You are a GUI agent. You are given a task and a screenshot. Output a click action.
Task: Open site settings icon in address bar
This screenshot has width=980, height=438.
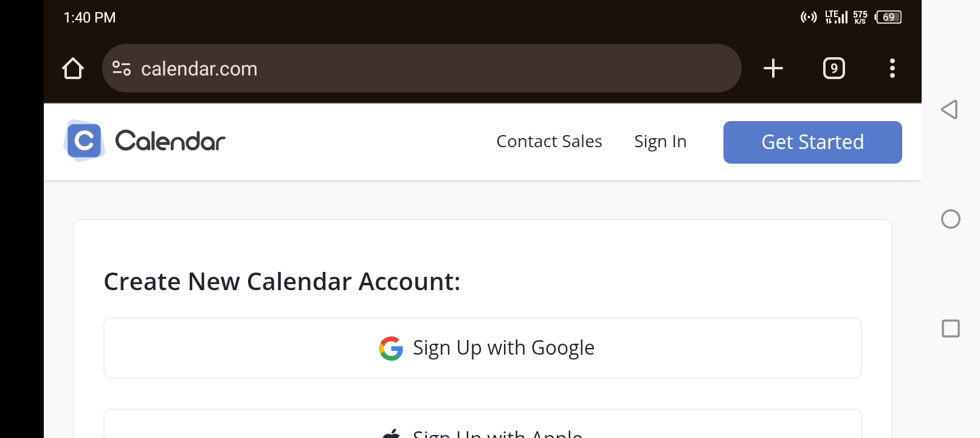(122, 68)
